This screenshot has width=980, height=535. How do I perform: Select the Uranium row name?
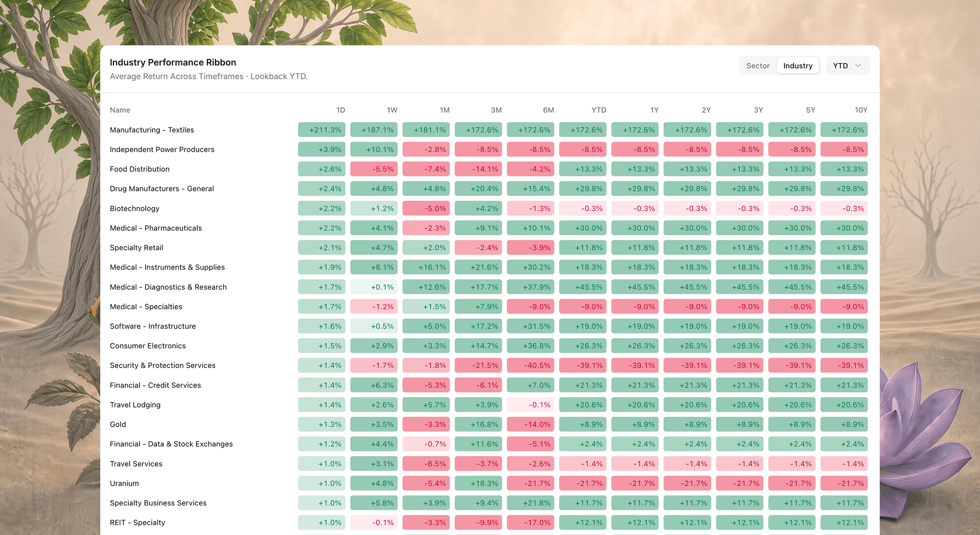tap(124, 483)
